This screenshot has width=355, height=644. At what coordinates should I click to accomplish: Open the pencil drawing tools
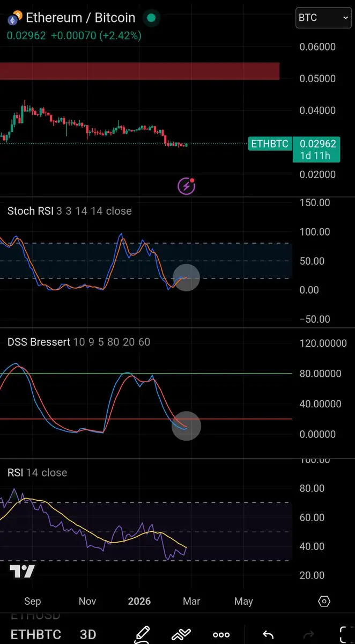click(142, 634)
